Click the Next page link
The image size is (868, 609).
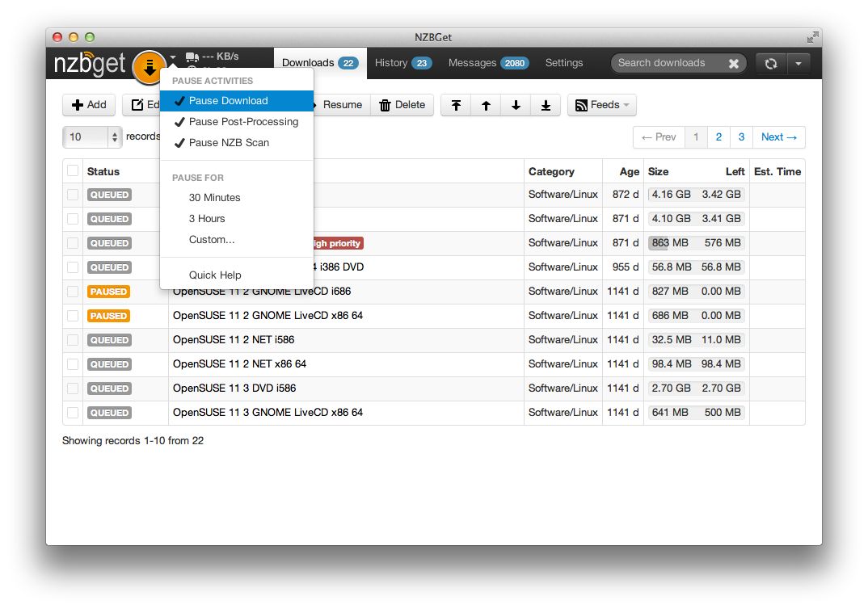click(x=779, y=137)
